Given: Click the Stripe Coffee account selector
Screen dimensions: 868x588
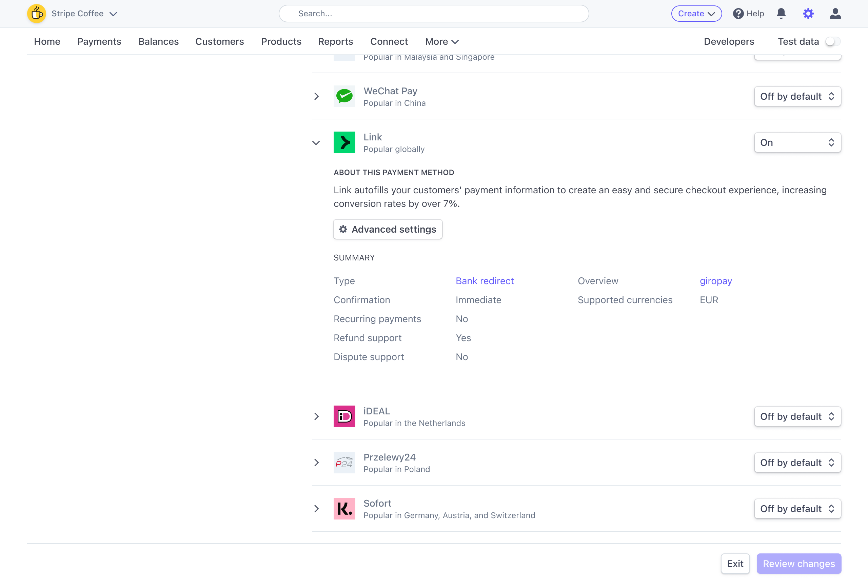Looking at the screenshot, I should 74,13.
